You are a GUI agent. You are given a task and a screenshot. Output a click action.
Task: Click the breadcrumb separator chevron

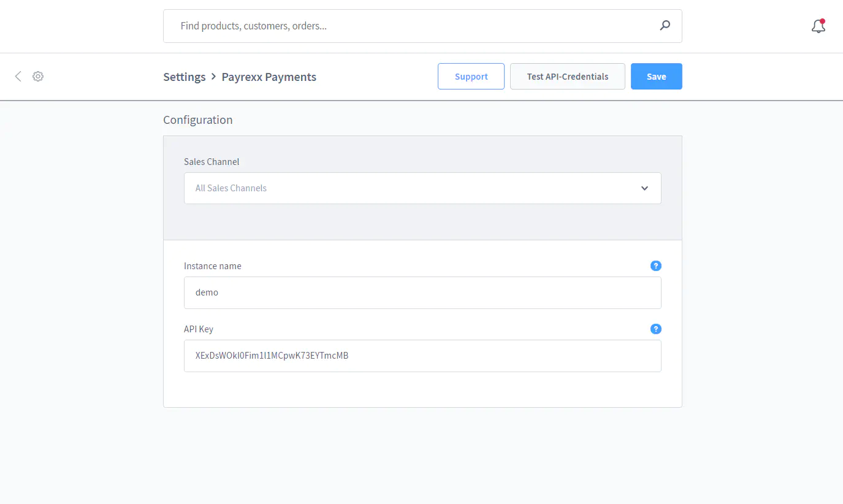coord(213,77)
